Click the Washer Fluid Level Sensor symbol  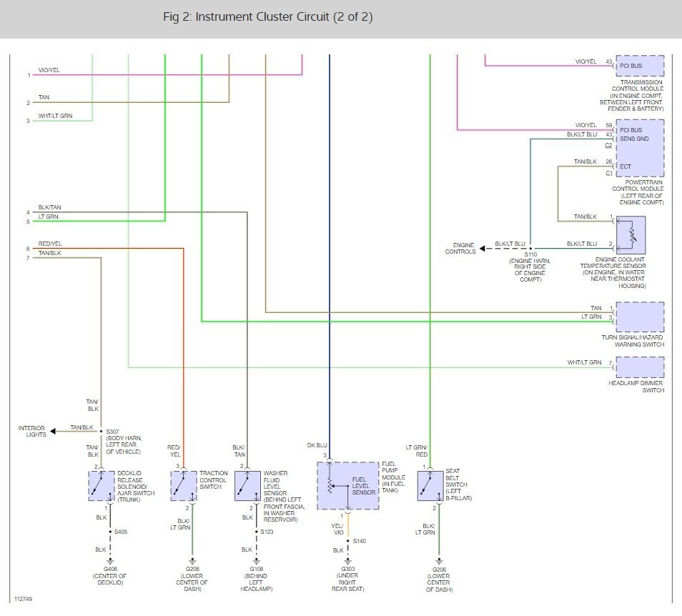pyautogui.click(x=247, y=486)
